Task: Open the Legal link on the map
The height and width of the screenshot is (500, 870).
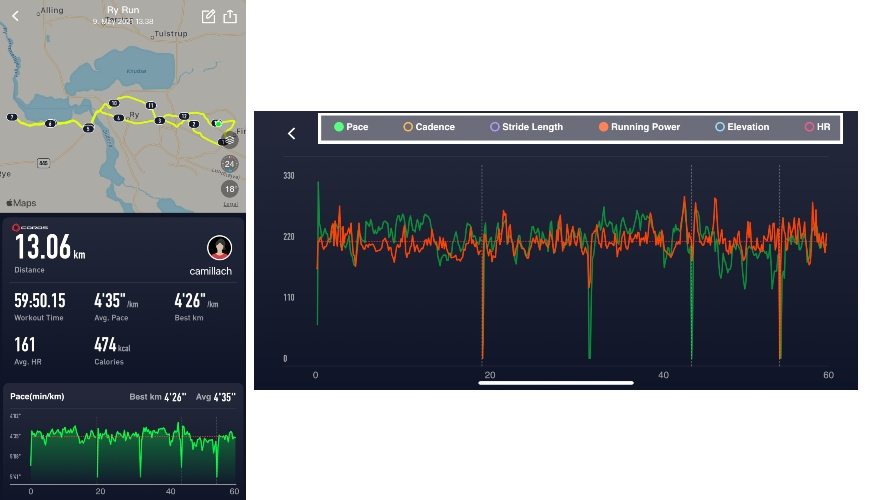Action: [x=230, y=205]
